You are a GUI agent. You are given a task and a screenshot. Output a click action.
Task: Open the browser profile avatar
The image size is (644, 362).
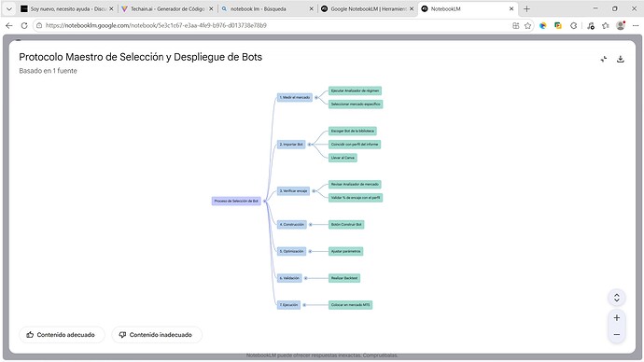click(621, 25)
